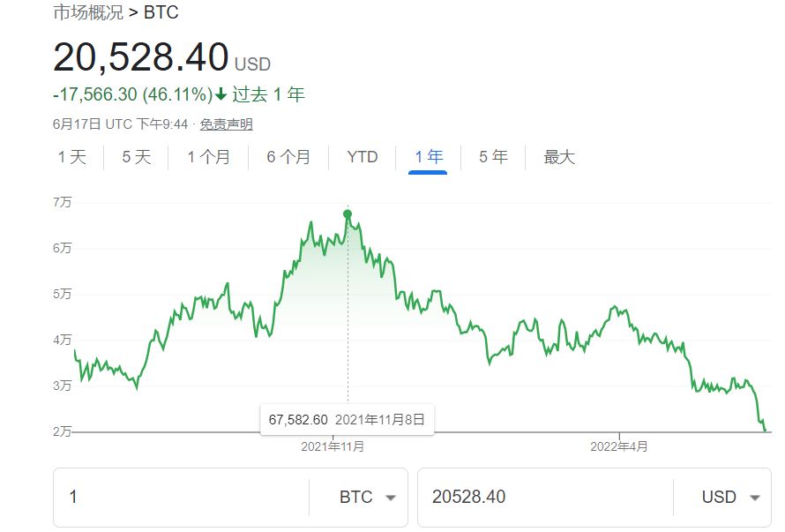Viewport: 785px width, 532px height.
Task: Expand the BTC currency dropdown
Action: coord(367,497)
